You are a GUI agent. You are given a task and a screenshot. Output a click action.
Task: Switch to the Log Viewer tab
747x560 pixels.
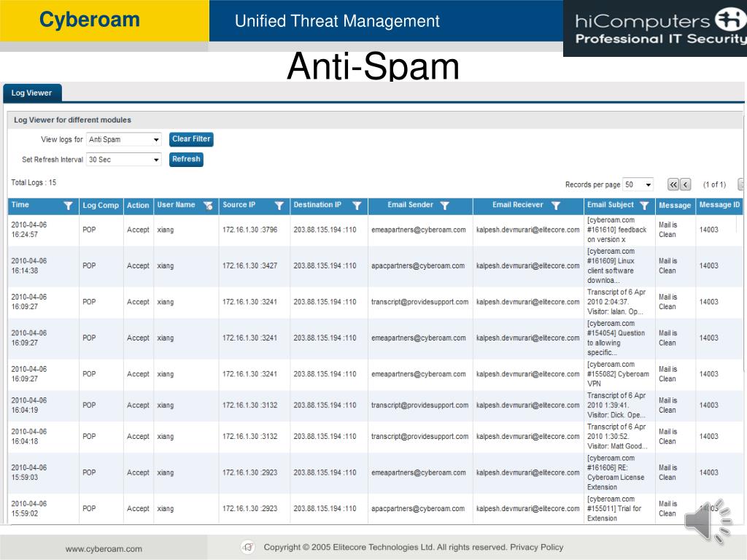pos(31,93)
